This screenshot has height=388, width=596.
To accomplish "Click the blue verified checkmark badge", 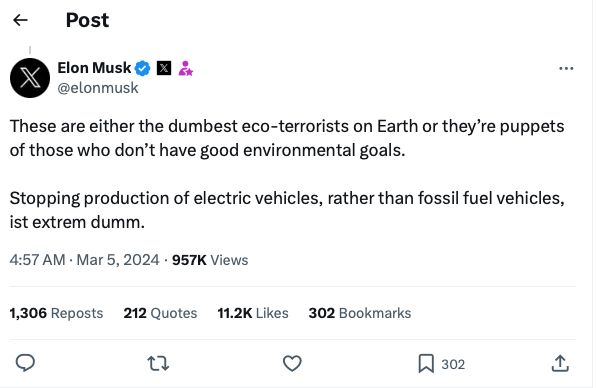I will [143, 68].
